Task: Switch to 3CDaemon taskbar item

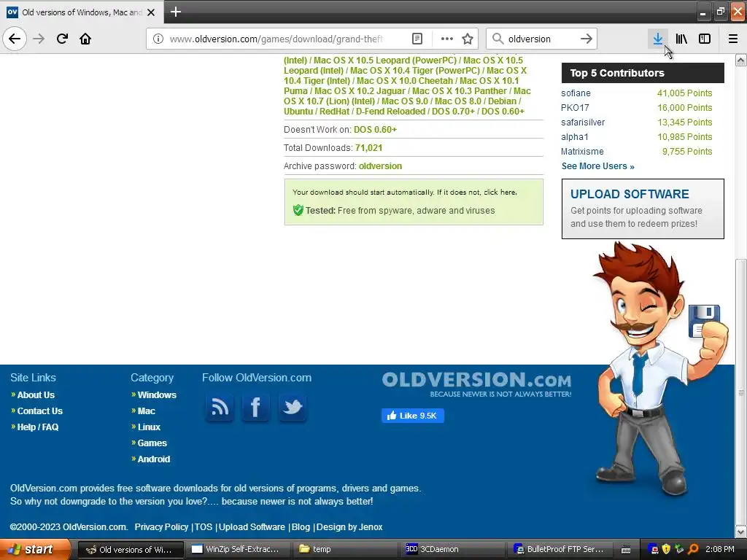Action: 454,550
